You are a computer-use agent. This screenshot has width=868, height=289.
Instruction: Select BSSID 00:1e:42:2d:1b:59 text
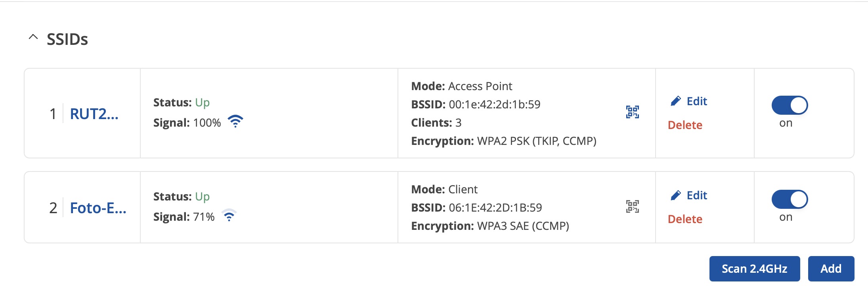(x=495, y=104)
